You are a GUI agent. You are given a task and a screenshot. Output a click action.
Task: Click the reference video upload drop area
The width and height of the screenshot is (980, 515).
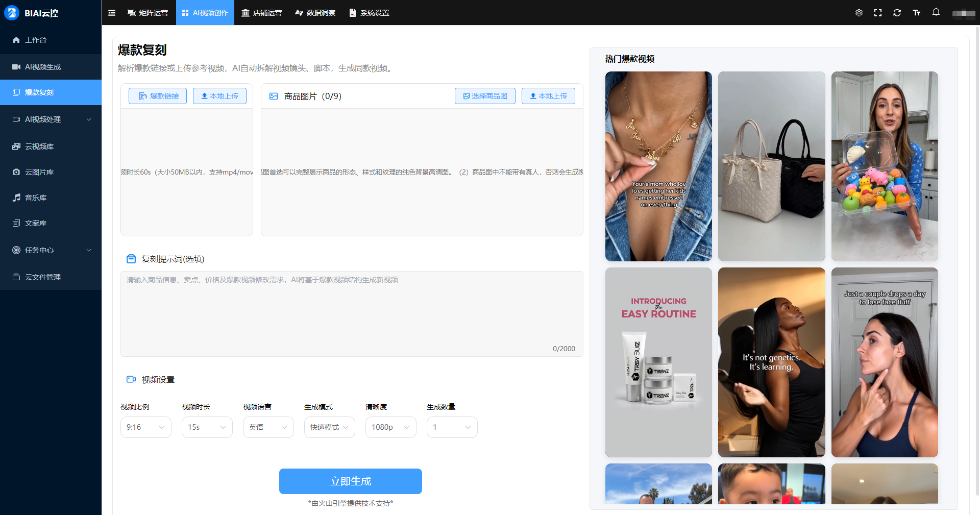187,172
